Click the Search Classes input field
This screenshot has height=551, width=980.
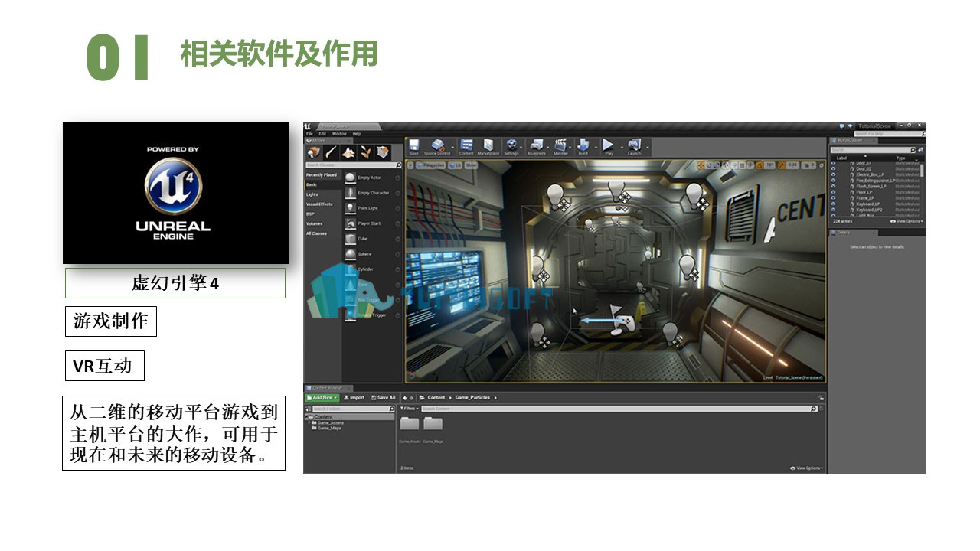pos(353,165)
